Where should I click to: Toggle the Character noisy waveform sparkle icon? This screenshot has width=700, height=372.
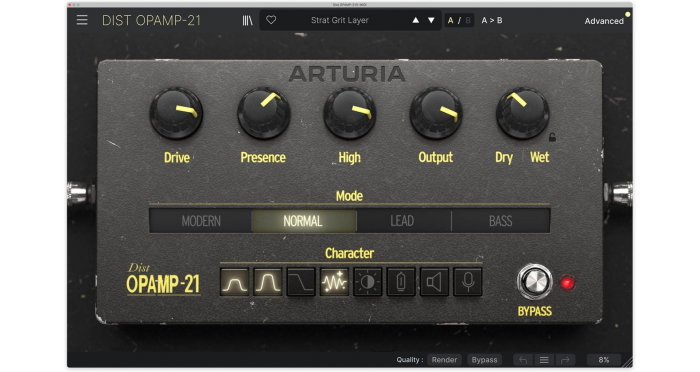coord(334,282)
